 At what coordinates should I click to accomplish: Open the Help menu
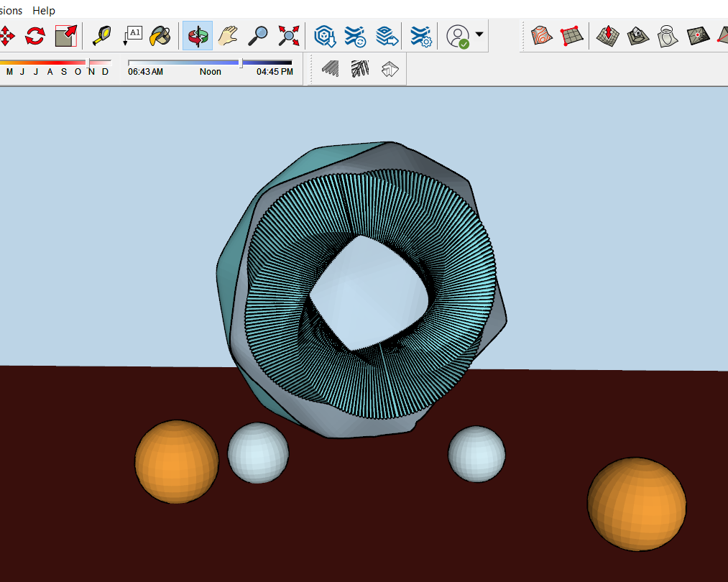44,11
